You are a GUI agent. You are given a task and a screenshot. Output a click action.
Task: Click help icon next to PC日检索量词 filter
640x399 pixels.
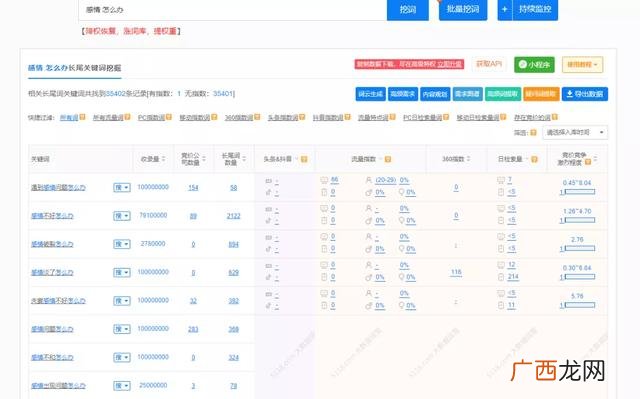tap(446, 117)
